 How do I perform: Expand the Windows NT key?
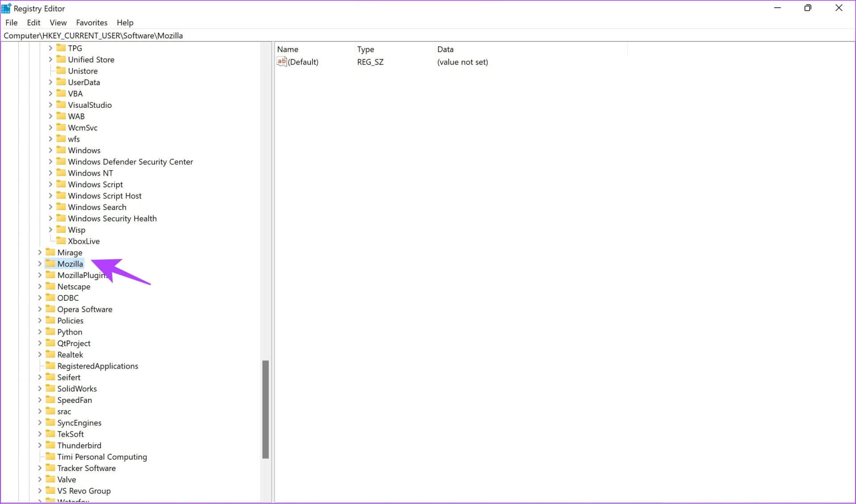(50, 173)
